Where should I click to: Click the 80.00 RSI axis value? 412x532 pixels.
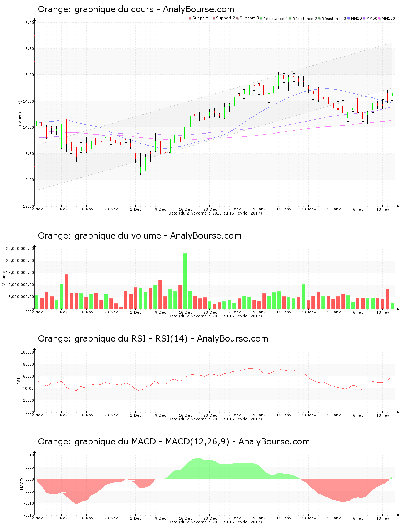click(x=28, y=364)
